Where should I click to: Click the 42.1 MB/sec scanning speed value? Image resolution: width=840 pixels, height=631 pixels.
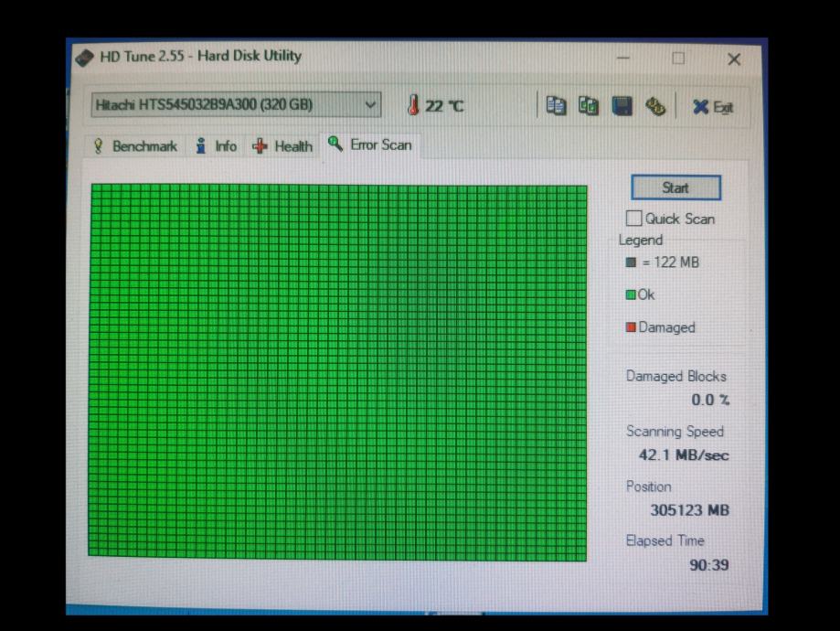[684, 455]
